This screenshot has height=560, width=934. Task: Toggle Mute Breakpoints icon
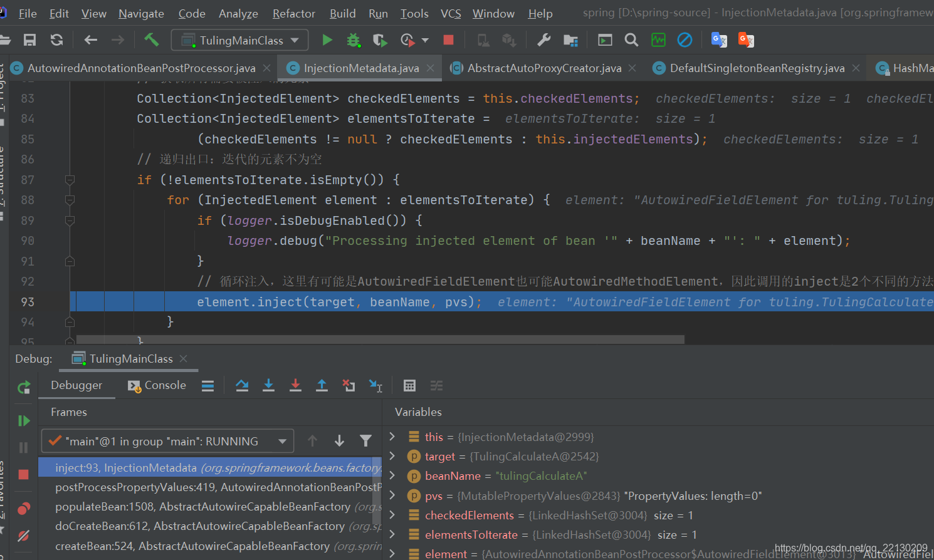point(24,536)
